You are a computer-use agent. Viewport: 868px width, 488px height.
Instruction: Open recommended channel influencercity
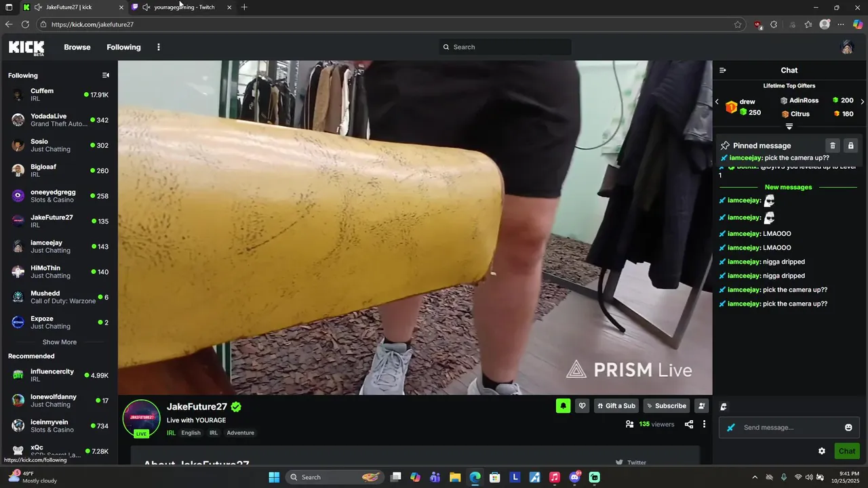point(58,375)
